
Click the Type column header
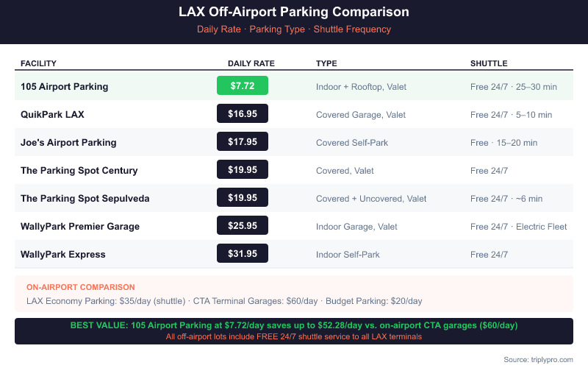tap(326, 63)
